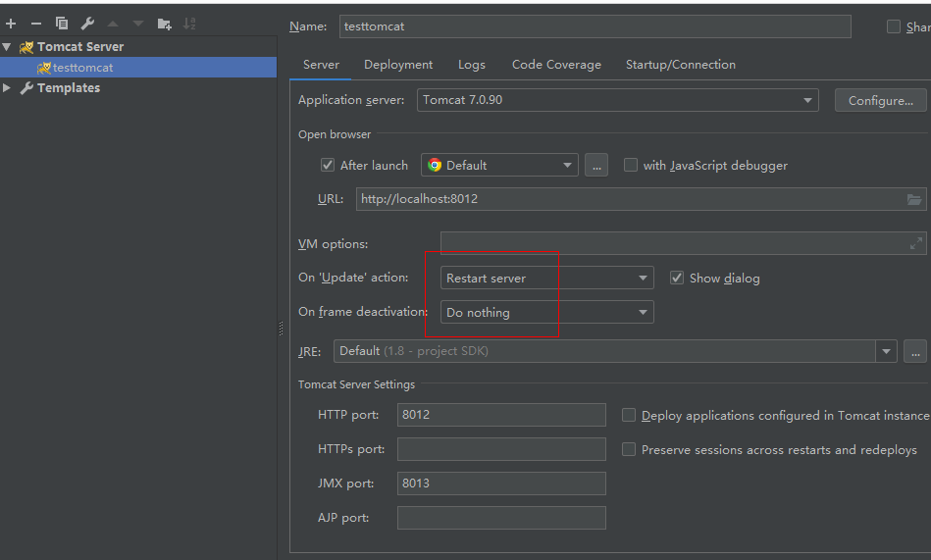Click the JRE browse ellipsis button
The image size is (931, 560).
(x=915, y=351)
